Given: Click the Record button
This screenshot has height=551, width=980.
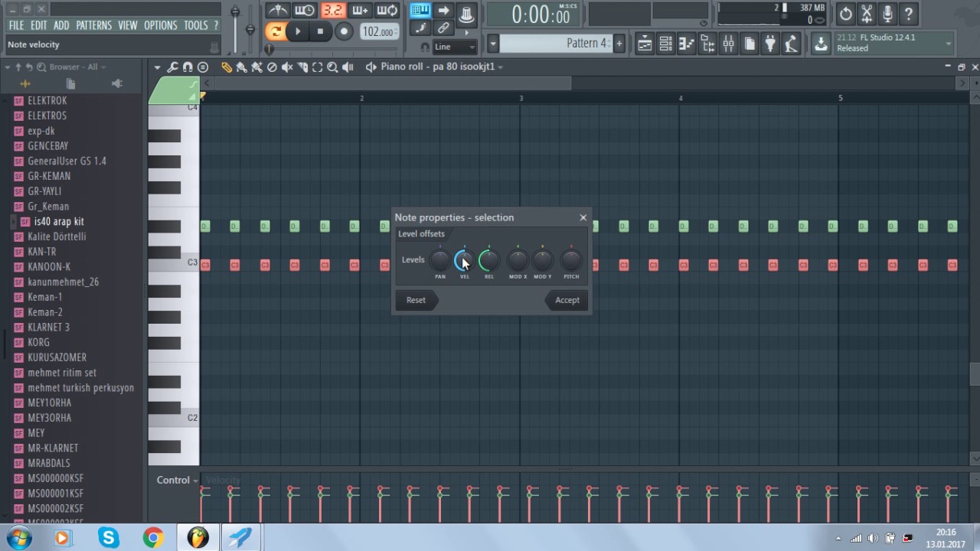Looking at the screenshot, I should click(344, 31).
